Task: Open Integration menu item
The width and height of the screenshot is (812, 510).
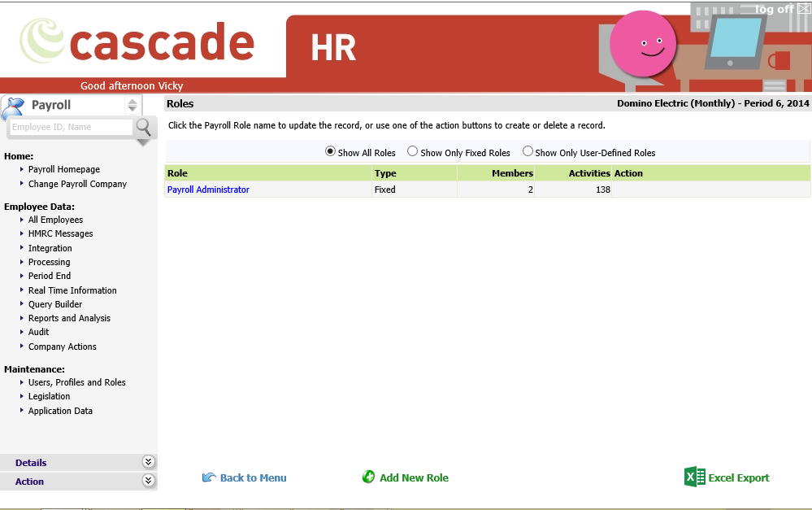Action: [x=50, y=248]
